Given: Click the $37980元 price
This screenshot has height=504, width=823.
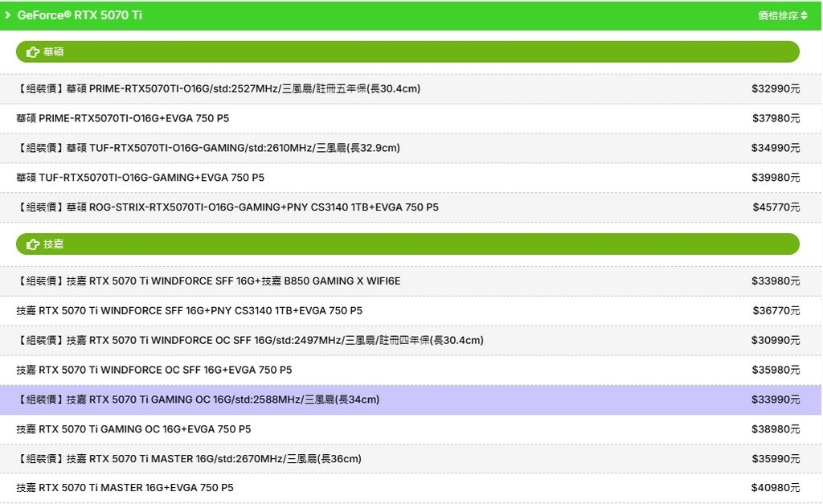Looking at the screenshot, I should [776, 118].
